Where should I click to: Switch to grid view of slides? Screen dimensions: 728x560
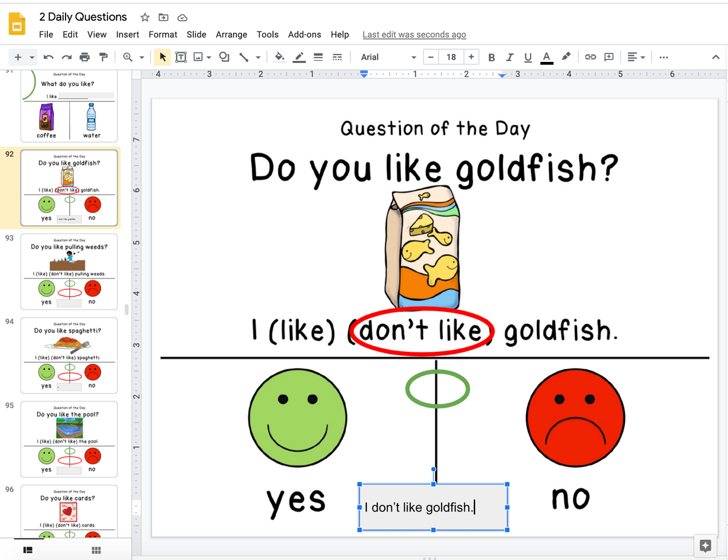[x=95, y=550]
